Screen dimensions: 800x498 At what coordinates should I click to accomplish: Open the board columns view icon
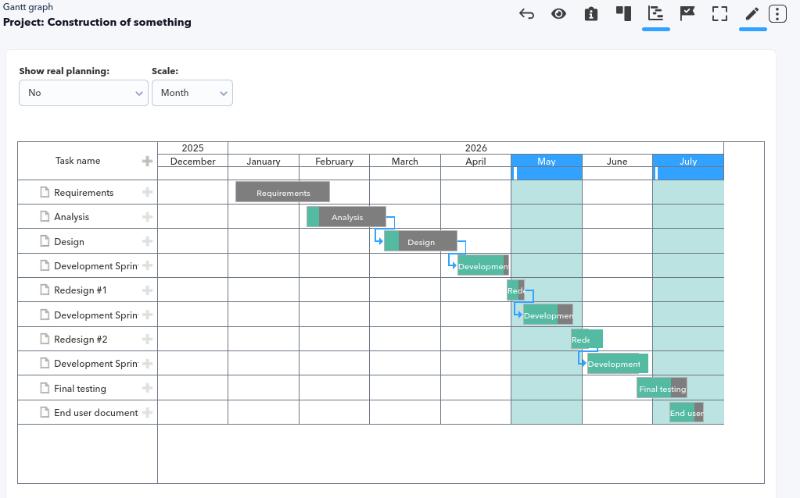point(623,13)
